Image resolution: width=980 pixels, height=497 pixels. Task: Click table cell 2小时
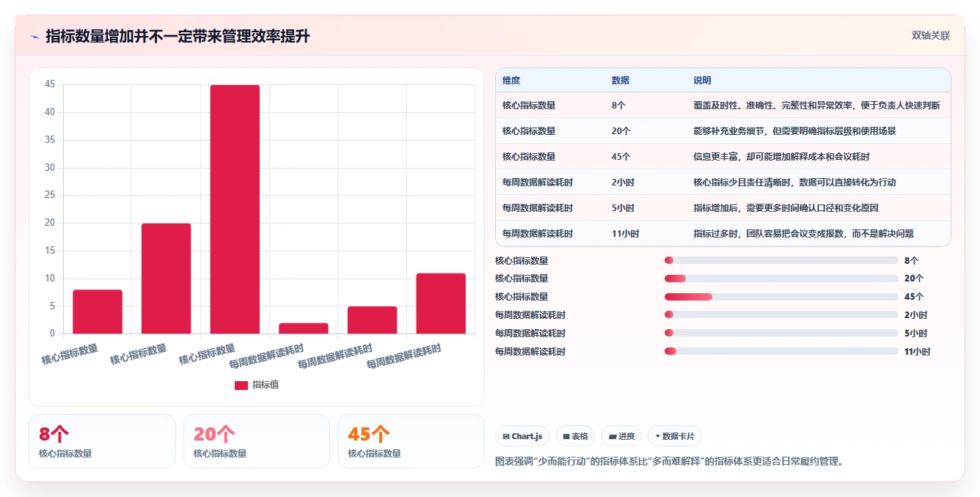tap(623, 183)
